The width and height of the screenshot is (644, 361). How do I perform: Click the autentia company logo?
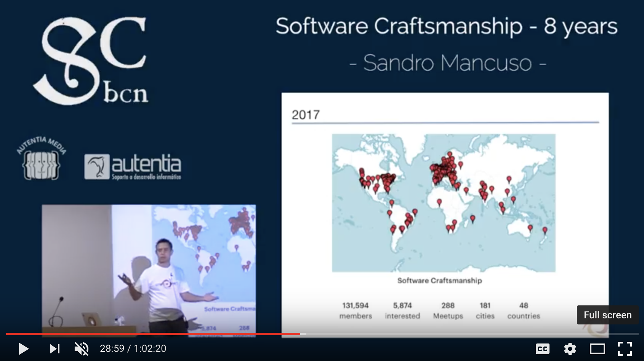[133, 166]
